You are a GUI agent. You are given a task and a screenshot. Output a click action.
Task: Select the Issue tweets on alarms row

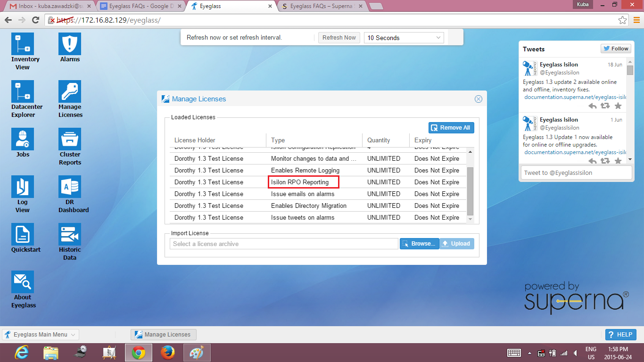(318, 217)
